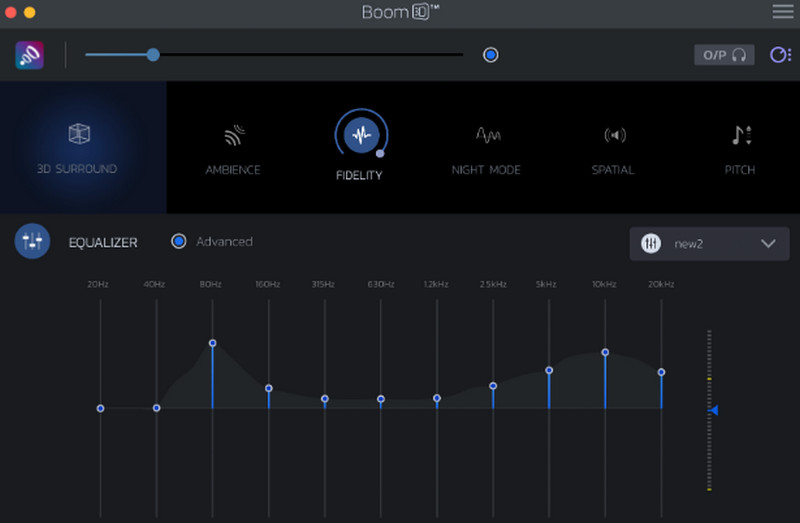Click the chevron arrow on preset dropdown
This screenshot has width=800, height=523.
(768, 243)
